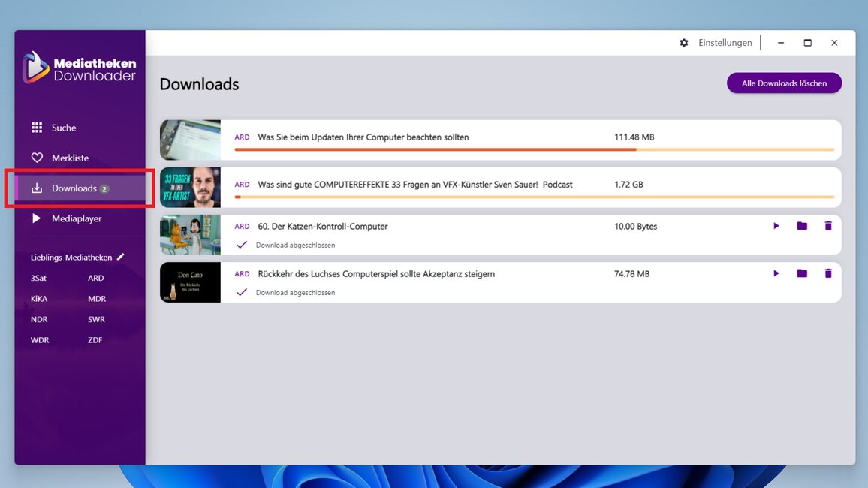Switch to the Mediaplayer view
The width and height of the screenshot is (868, 488).
[76, 219]
